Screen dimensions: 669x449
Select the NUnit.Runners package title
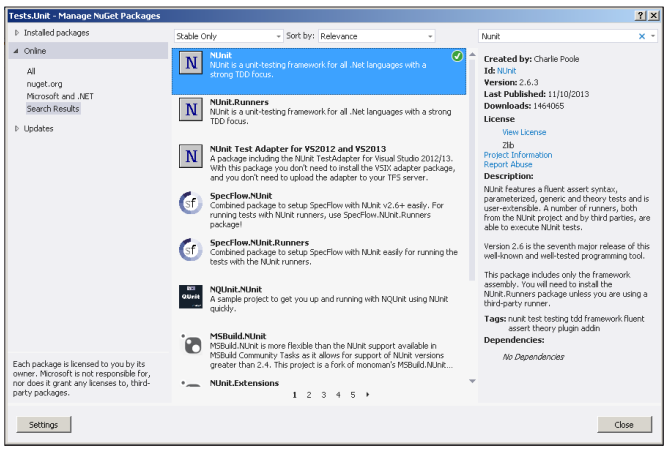click(x=239, y=102)
